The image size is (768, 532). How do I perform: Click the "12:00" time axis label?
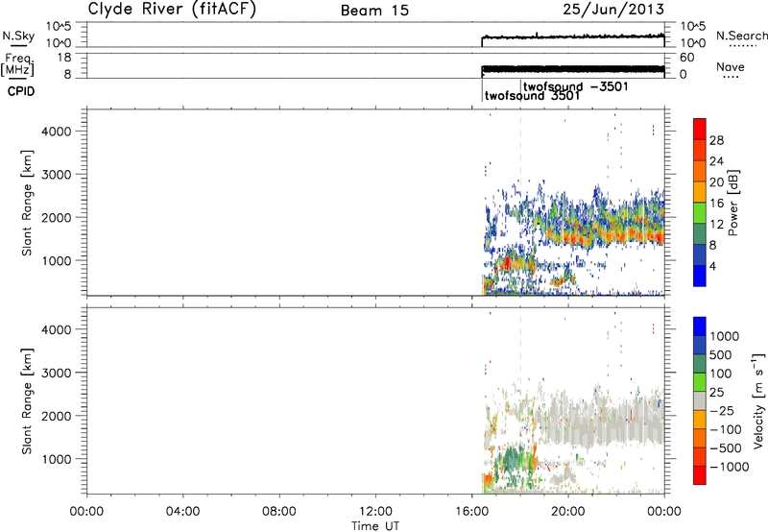(x=375, y=512)
